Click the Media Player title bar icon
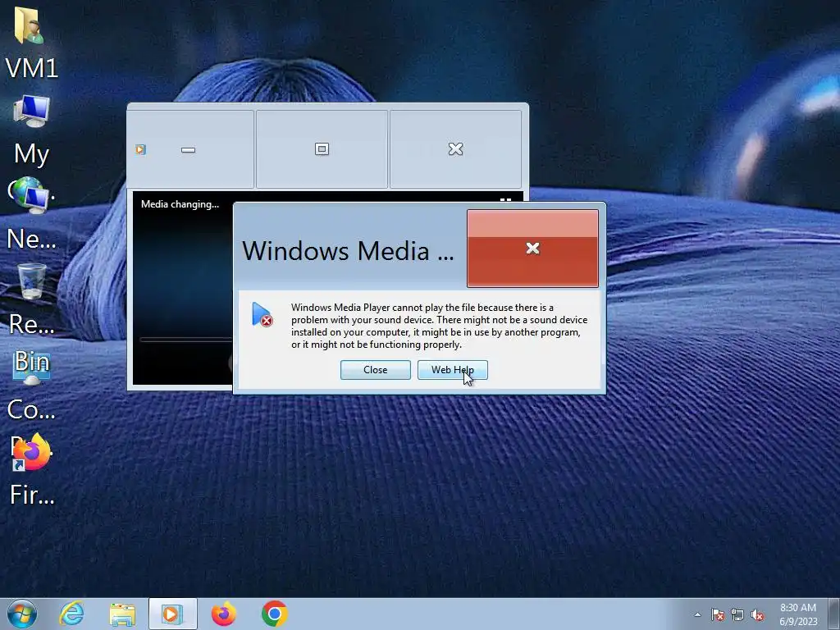840x630 pixels. tap(140, 149)
